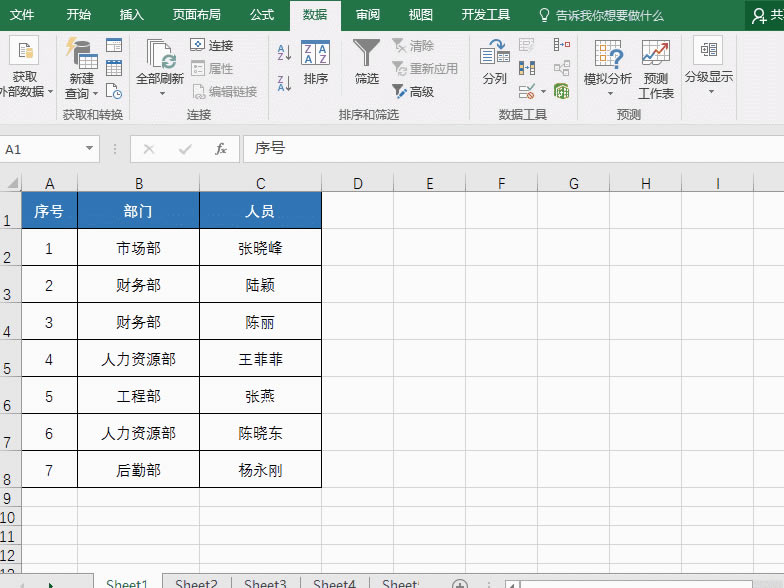Add a new sheet with plus button
This screenshot has height=588, width=784.
pyautogui.click(x=459, y=584)
